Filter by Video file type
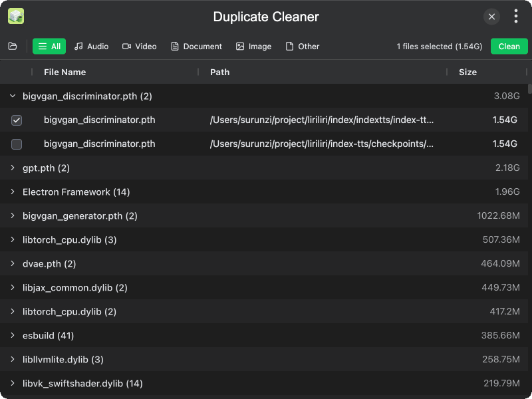This screenshot has width=532, height=399. coord(139,47)
